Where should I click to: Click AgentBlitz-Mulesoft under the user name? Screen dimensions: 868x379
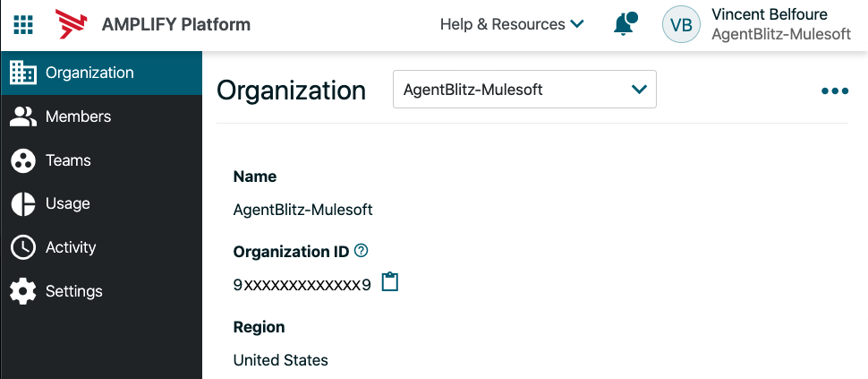(780, 34)
